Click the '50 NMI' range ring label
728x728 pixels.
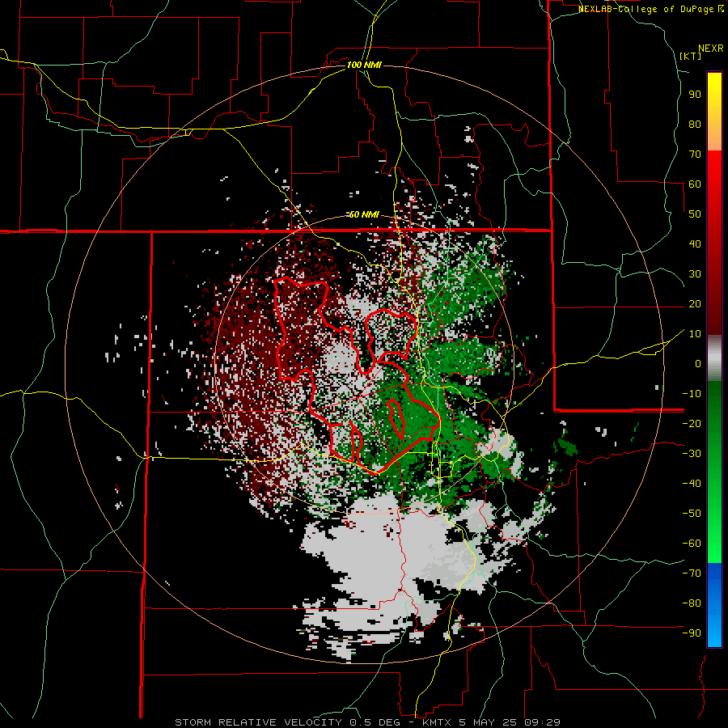tap(364, 214)
